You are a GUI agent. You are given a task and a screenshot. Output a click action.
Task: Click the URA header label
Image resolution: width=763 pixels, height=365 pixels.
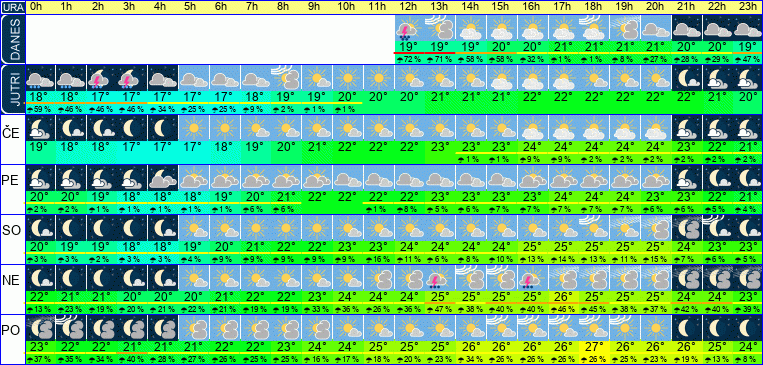[x=12, y=7]
